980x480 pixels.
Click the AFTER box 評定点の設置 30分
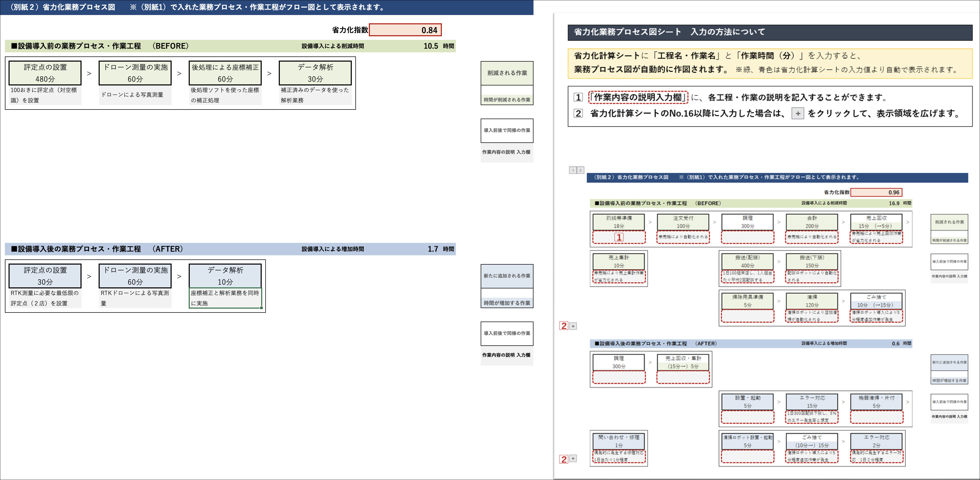[45, 275]
